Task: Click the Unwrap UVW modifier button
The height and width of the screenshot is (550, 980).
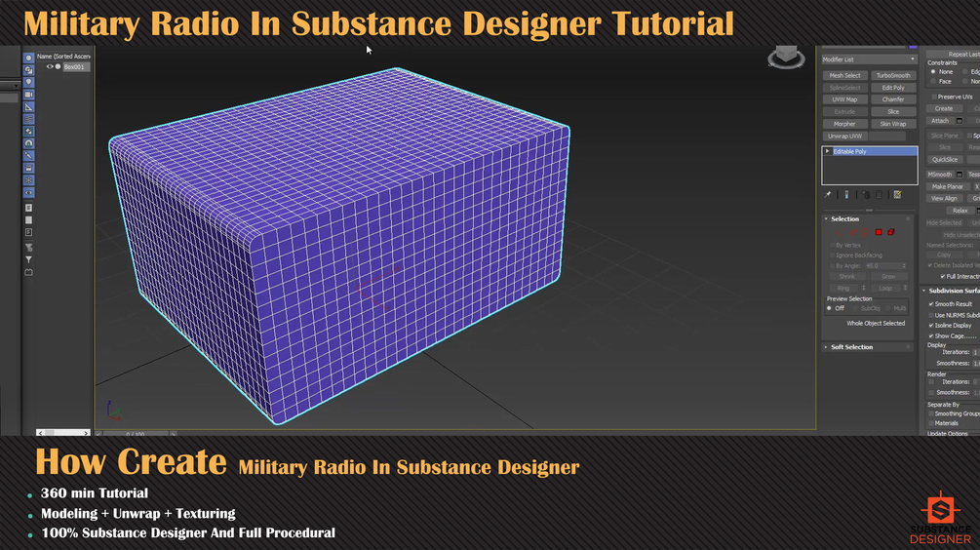Action: pos(844,137)
